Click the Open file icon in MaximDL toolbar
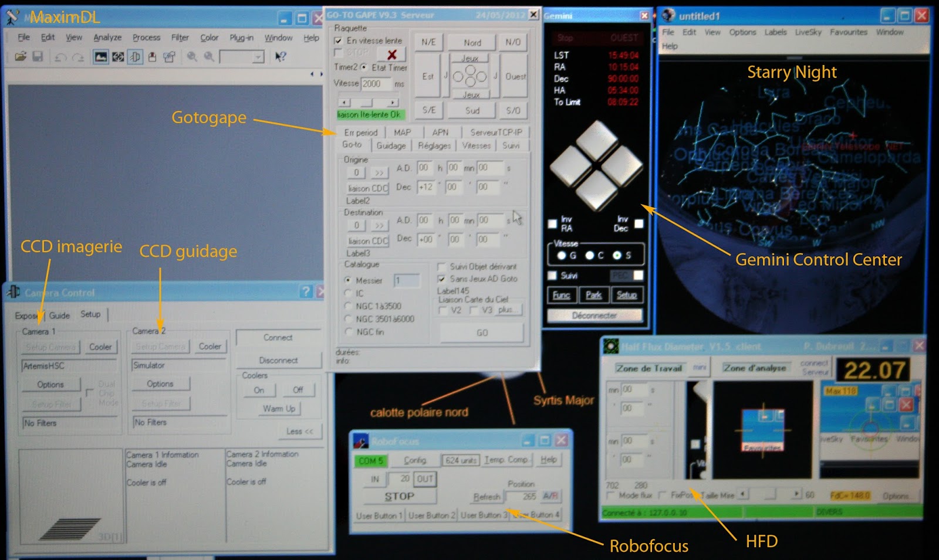 click(x=21, y=57)
